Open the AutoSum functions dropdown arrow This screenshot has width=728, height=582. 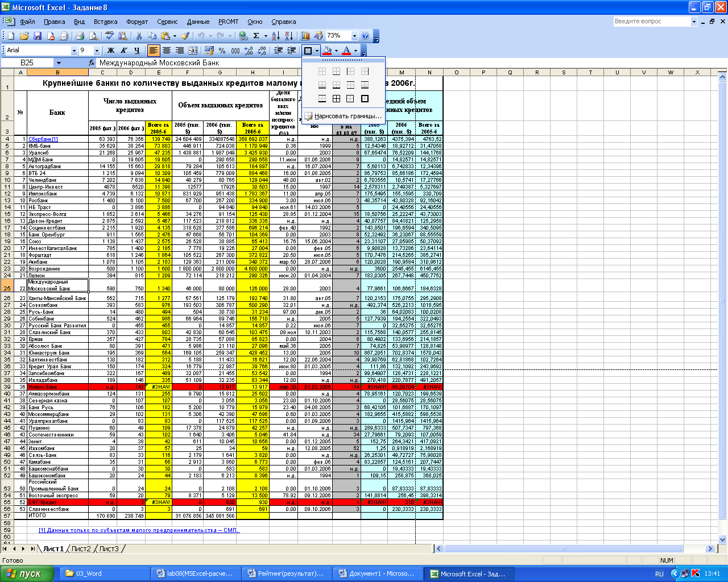pyautogui.click(x=266, y=36)
